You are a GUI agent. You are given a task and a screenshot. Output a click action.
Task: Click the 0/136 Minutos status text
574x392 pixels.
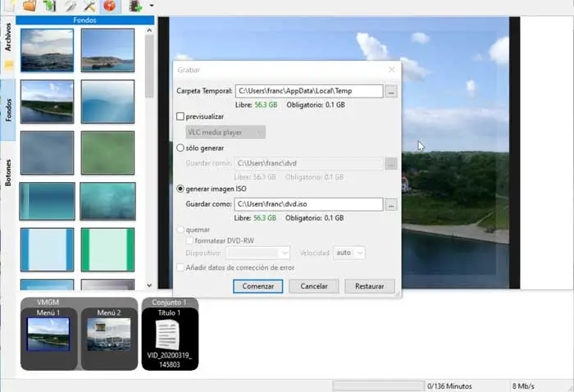(449, 386)
